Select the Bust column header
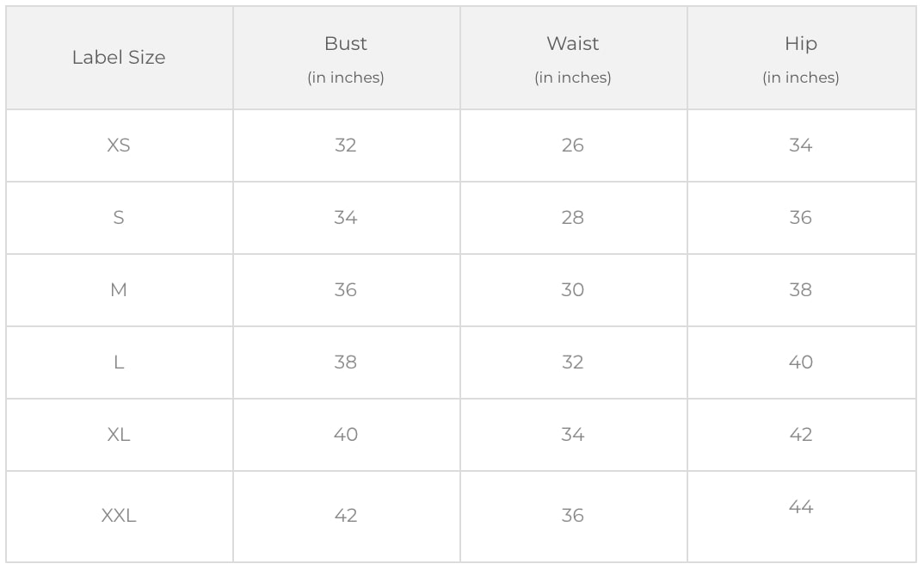The width and height of the screenshot is (924, 570). 346,58
